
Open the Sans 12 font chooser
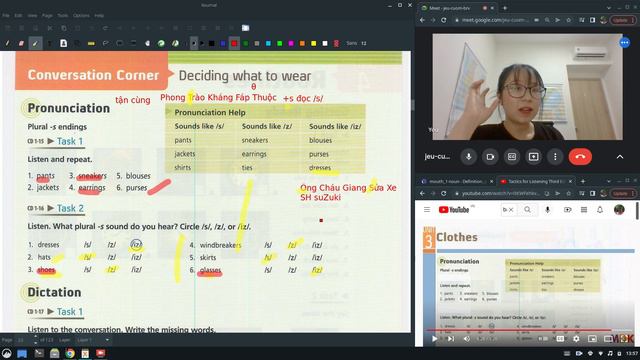356,43
